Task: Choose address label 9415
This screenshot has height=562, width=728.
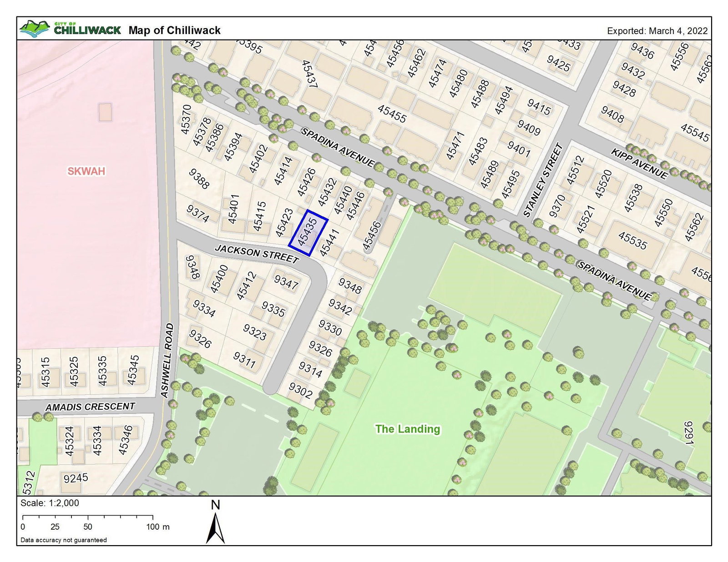Action: pos(539,107)
